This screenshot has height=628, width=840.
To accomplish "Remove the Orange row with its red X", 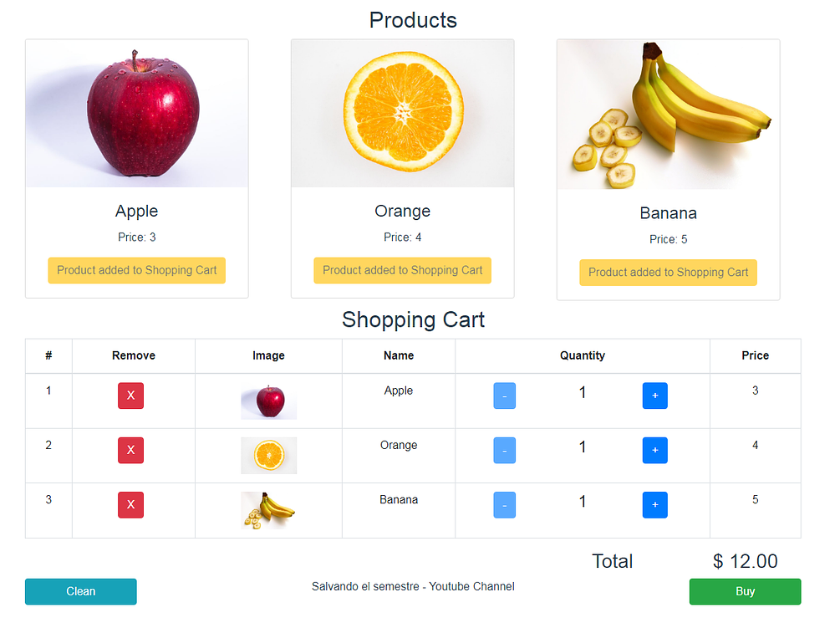I will [x=130, y=450].
